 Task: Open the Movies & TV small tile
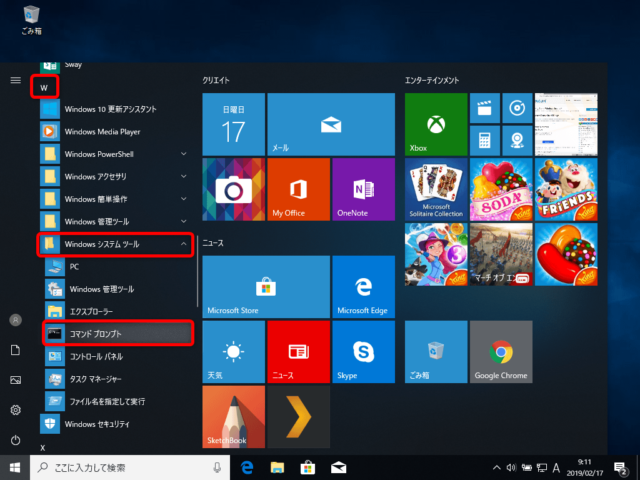(x=484, y=108)
